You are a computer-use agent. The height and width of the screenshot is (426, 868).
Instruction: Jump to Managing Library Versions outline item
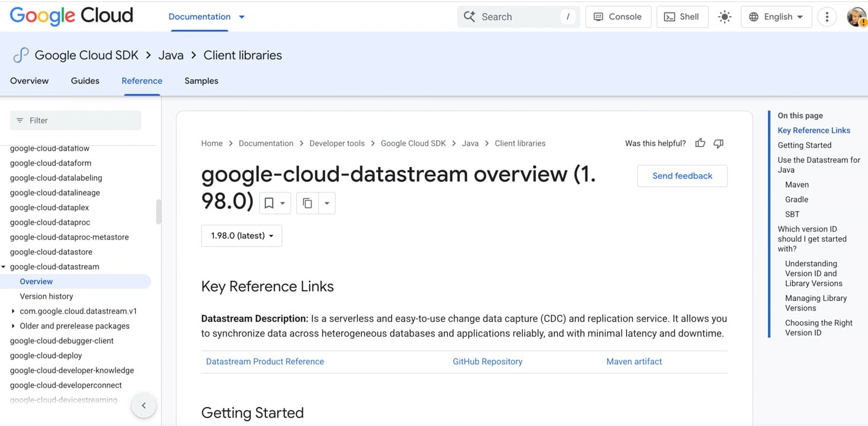[816, 303]
